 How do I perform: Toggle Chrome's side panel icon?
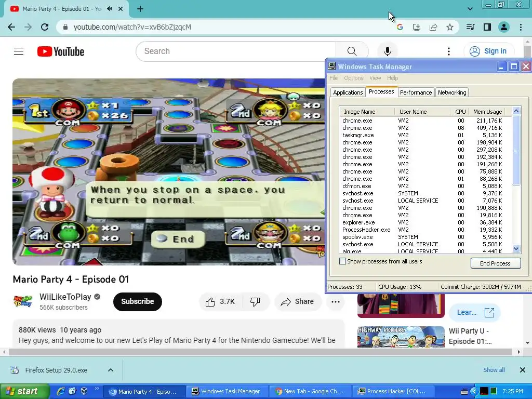pos(487,27)
